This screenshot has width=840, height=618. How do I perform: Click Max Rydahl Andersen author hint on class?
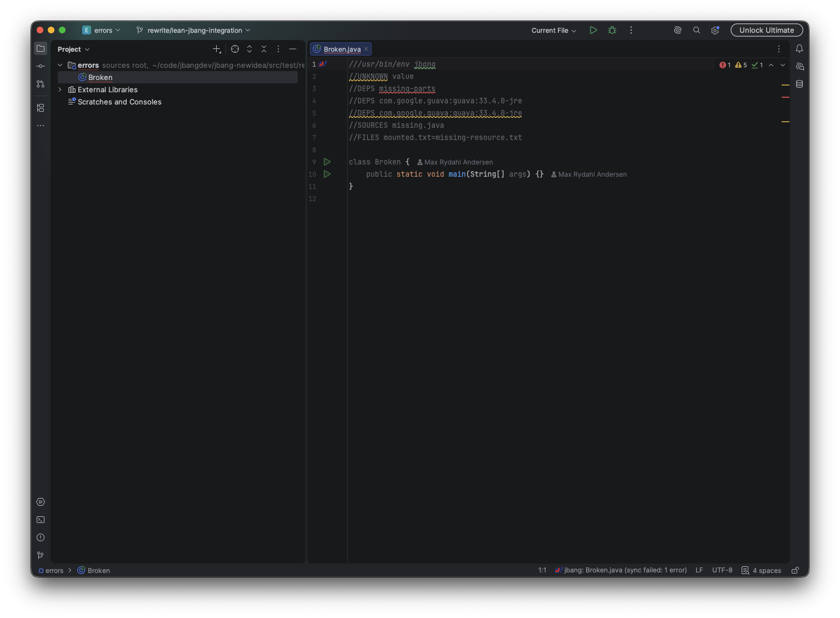coord(455,162)
